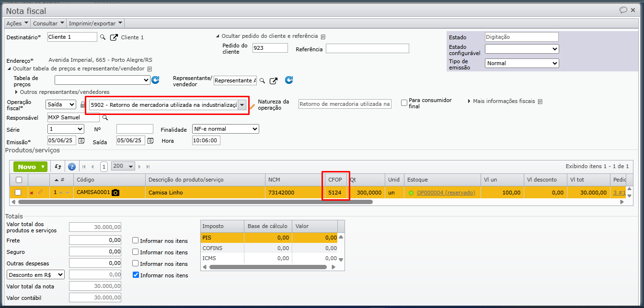Move item 1 down in order
Image resolution: width=644 pixels, height=308 pixels.
point(68,192)
